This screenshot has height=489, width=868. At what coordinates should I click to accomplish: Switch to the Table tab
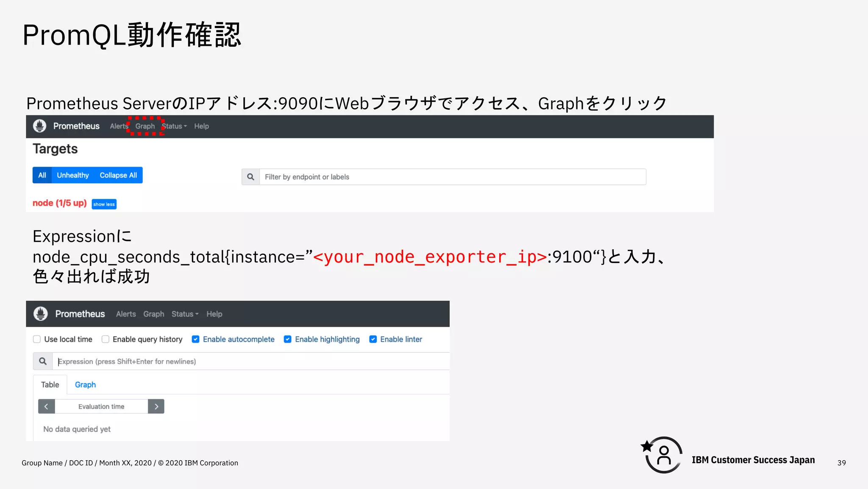[x=50, y=385]
